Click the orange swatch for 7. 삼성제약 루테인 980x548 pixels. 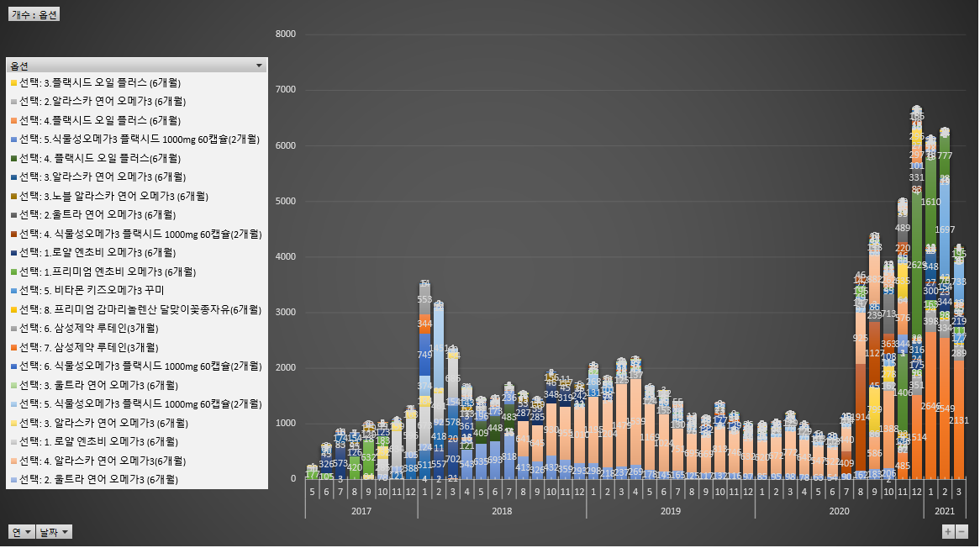13,347
